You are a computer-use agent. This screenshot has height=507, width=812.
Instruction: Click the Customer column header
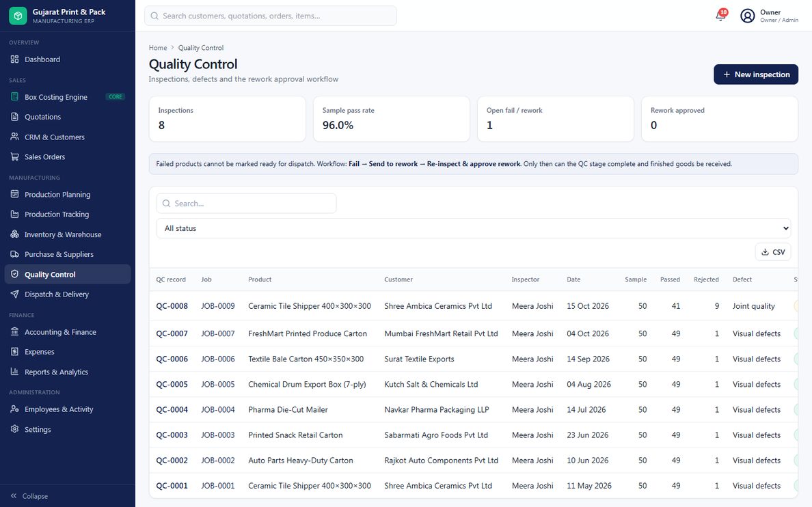pos(398,279)
